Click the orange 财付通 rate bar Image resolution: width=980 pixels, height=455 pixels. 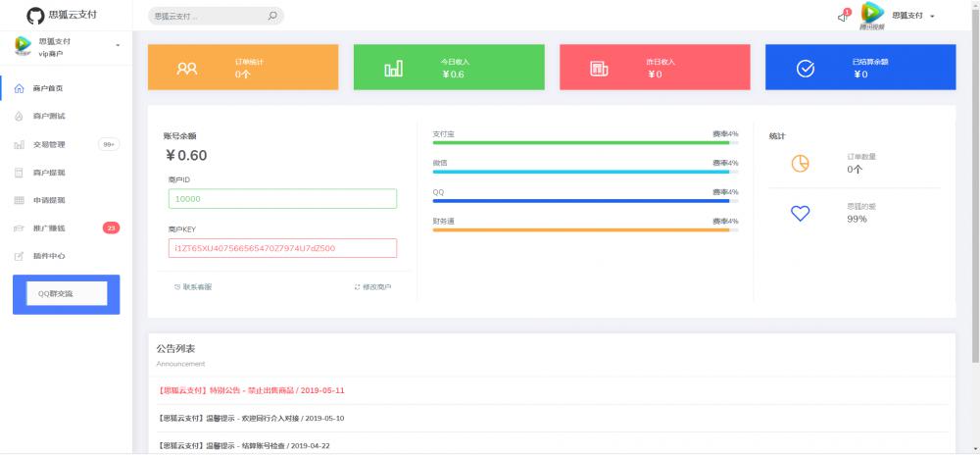pyautogui.click(x=585, y=230)
